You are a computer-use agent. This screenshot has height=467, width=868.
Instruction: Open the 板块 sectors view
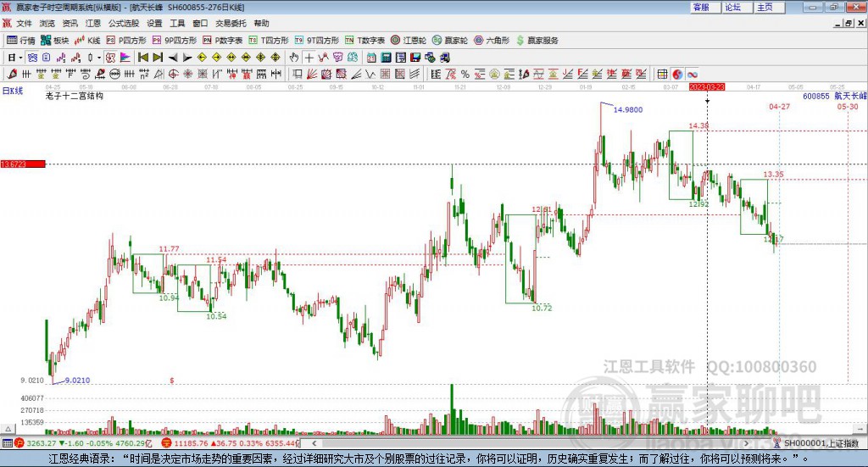(54, 41)
